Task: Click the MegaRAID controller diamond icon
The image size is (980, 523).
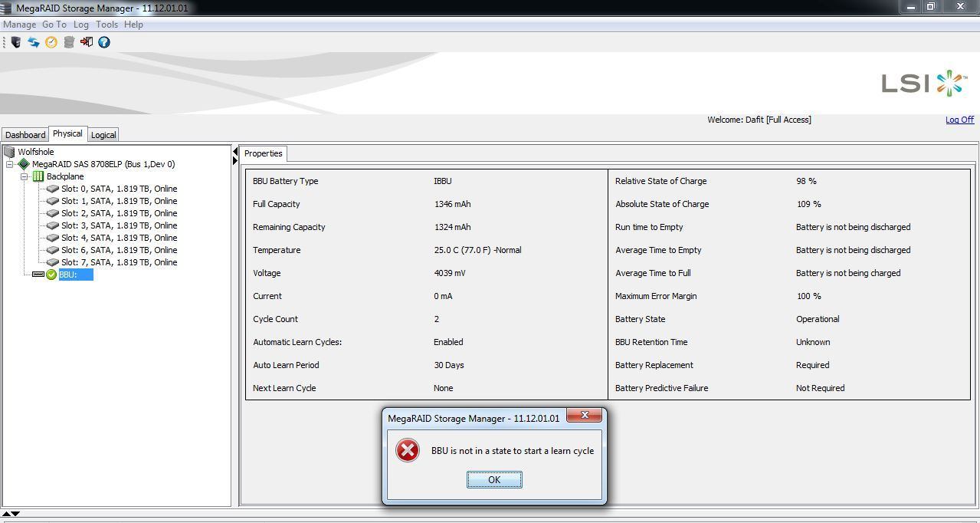Action: pyautogui.click(x=24, y=164)
